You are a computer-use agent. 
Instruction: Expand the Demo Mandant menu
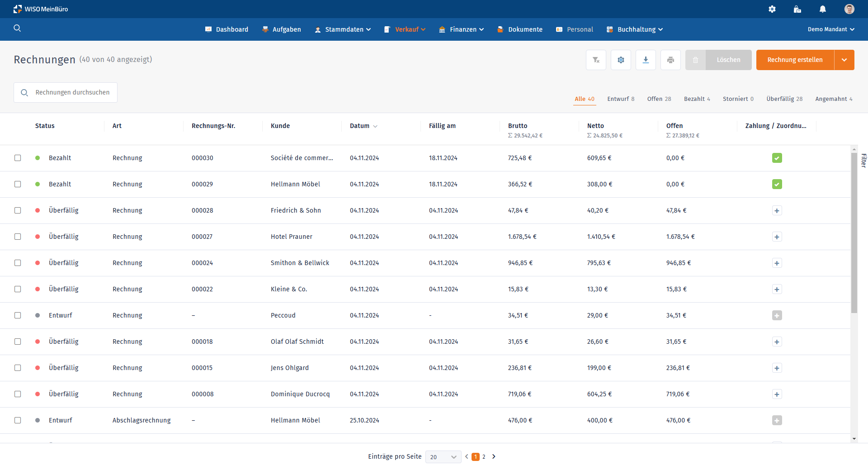tap(830, 29)
